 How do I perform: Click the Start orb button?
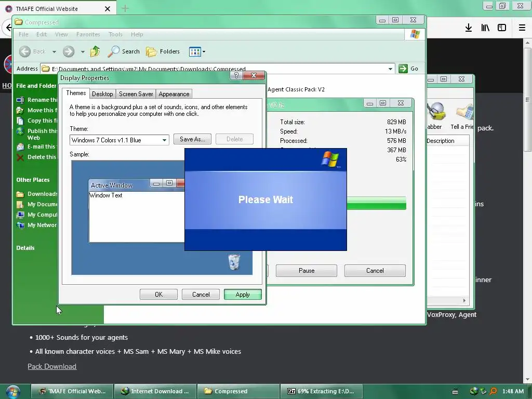tap(13, 392)
